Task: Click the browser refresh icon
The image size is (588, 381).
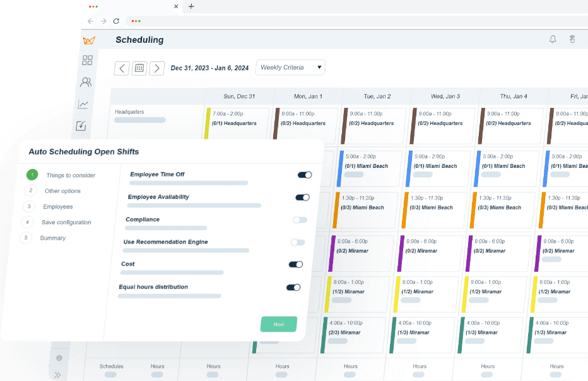Action: tap(116, 21)
